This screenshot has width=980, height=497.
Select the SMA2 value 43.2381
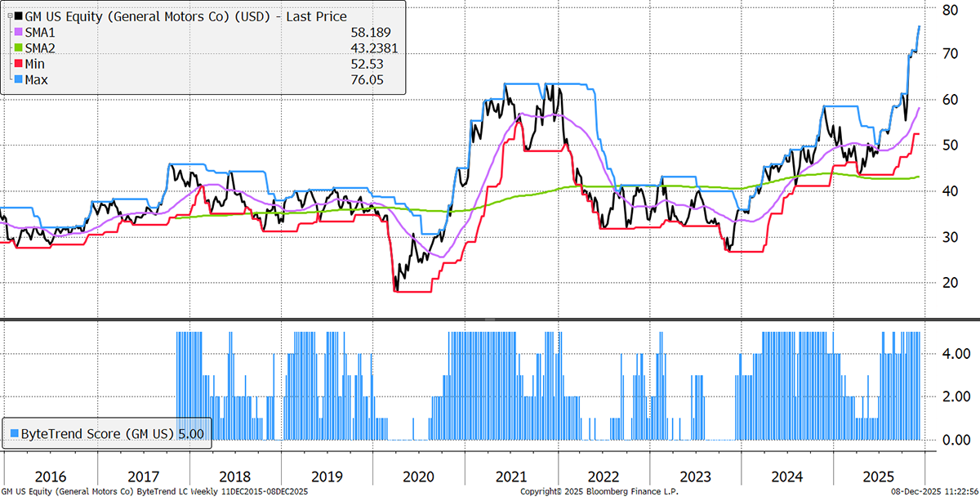click(356, 48)
